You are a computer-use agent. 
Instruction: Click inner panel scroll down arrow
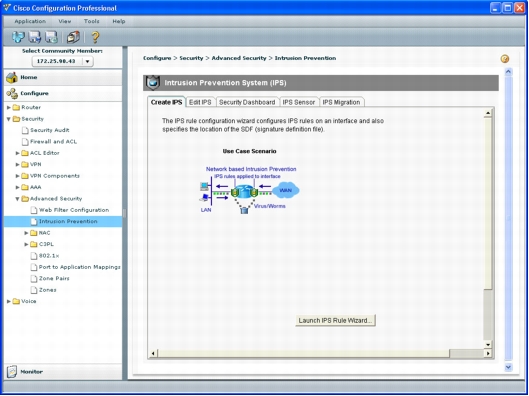point(488,344)
